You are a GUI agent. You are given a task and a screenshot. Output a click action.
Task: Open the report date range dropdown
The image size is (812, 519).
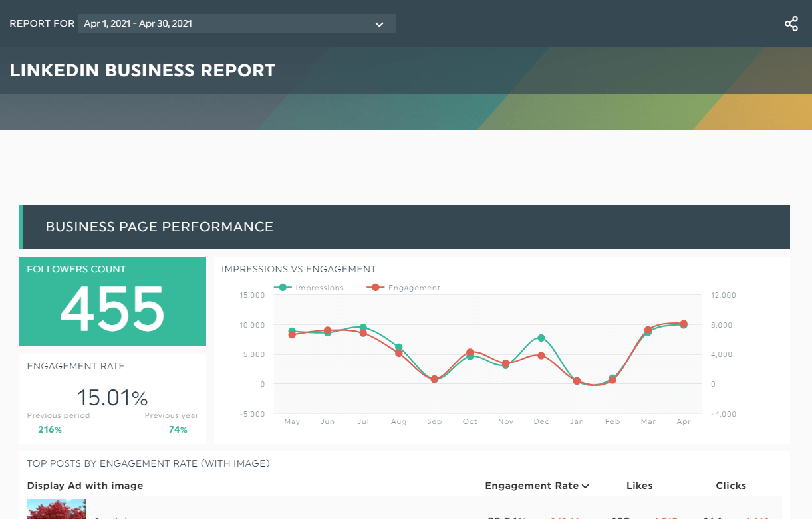pos(237,24)
